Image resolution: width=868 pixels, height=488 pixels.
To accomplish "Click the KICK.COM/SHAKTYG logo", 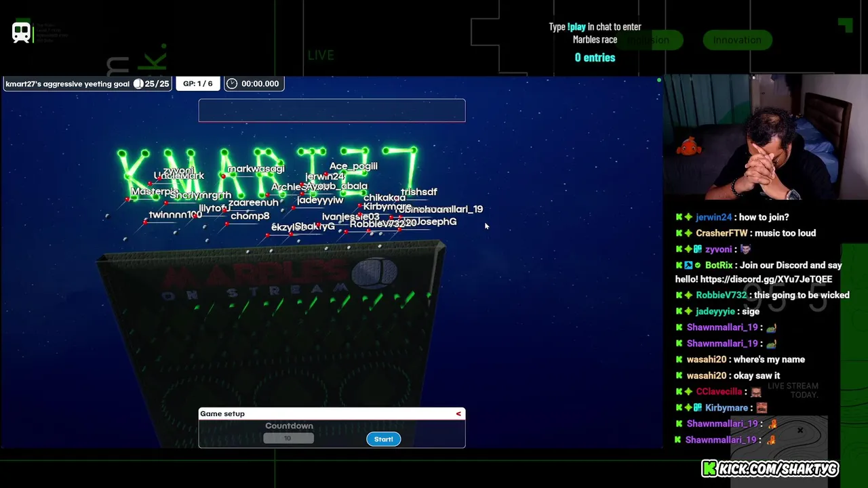I will pyautogui.click(x=770, y=468).
